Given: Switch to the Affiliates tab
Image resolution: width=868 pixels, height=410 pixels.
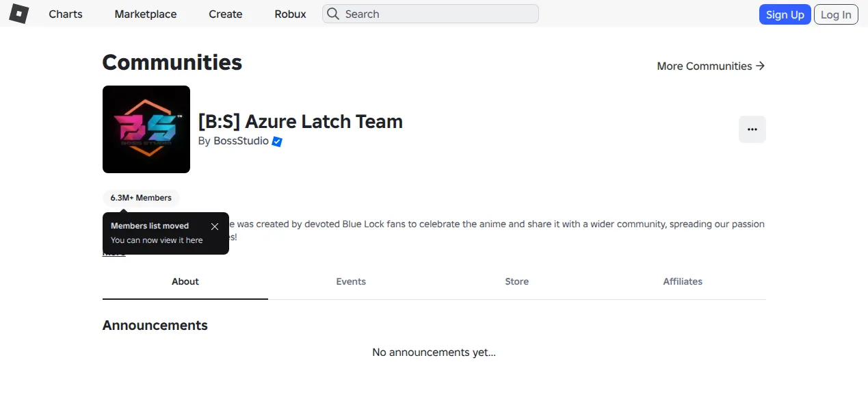Looking at the screenshot, I should pos(683,281).
